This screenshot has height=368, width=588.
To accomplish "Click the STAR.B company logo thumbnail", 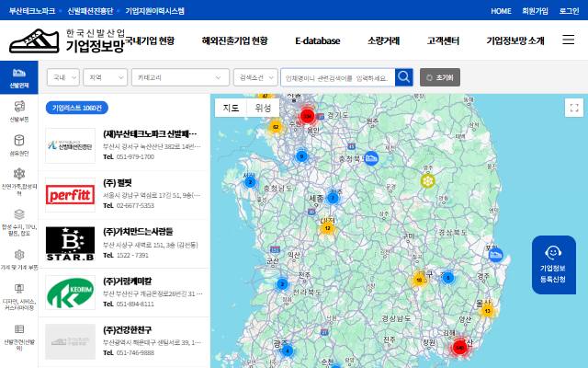I will tap(70, 244).
